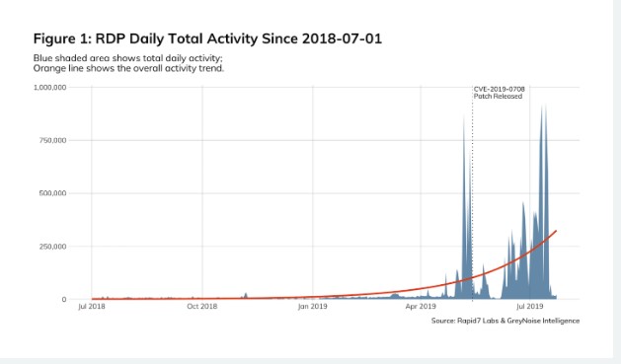
Task: Click the 'CVE-2019-0708 Patch Released' annotation
Action: pos(499,93)
